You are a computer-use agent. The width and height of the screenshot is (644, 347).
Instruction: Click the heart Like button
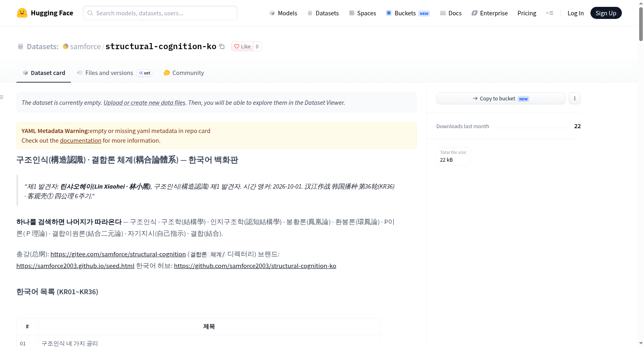pos(242,46)
